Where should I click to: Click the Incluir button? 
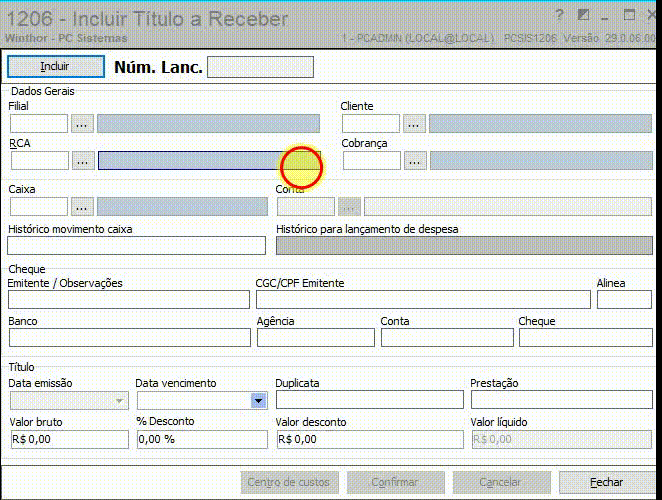(x=56, y=67)
